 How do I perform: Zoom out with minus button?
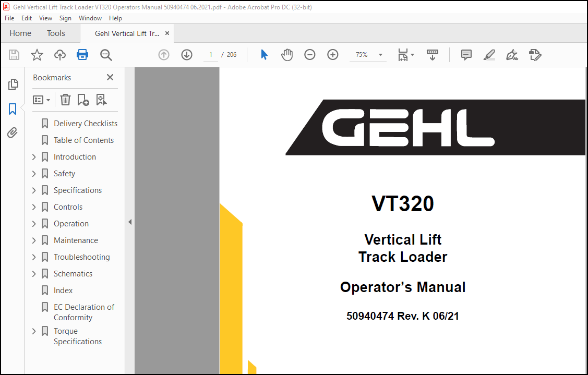click(310, 55)
